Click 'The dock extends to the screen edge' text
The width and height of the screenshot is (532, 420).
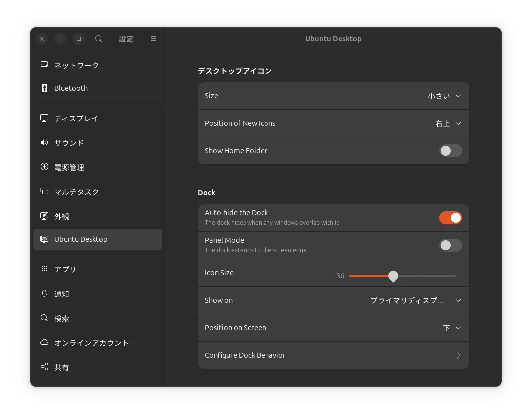click(256, 250)
